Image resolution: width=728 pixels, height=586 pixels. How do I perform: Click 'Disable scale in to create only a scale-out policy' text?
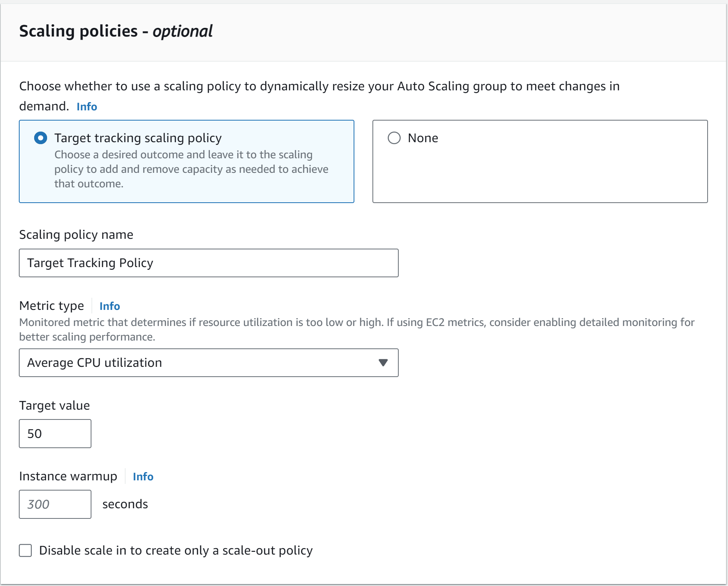[x=176, y=551]
